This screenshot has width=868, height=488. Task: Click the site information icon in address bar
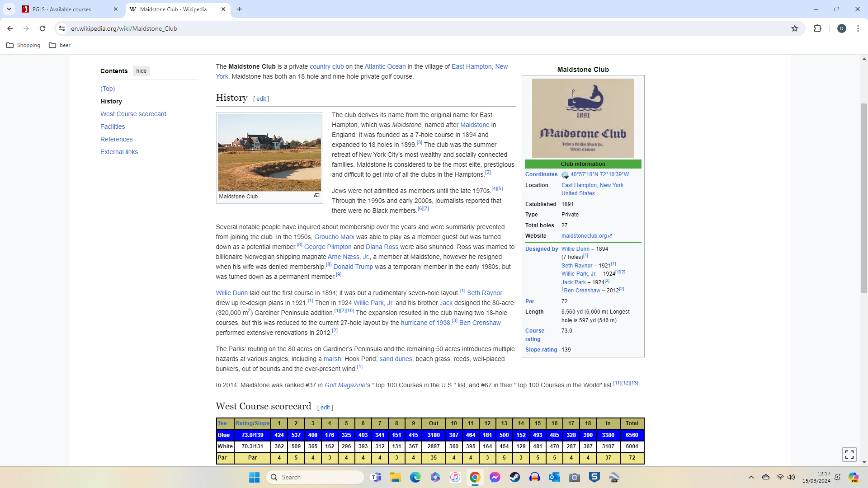point(62,28)
